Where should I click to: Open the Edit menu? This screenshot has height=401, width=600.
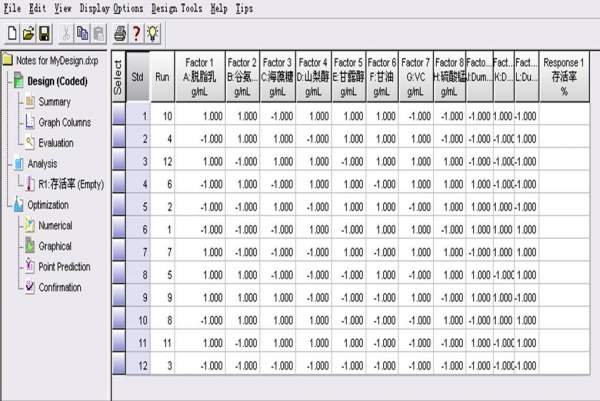click(x=38, y=8)
